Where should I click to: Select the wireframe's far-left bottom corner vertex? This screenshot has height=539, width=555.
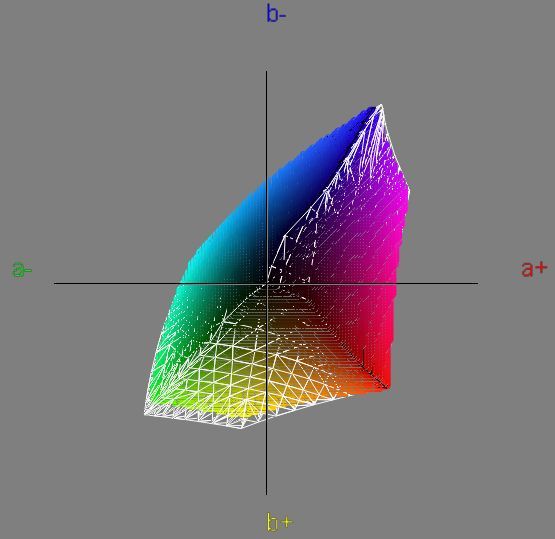coord(144,413)
